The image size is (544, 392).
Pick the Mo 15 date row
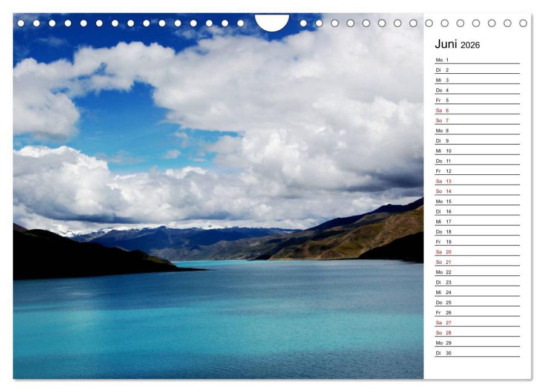(x=477, y=201)
